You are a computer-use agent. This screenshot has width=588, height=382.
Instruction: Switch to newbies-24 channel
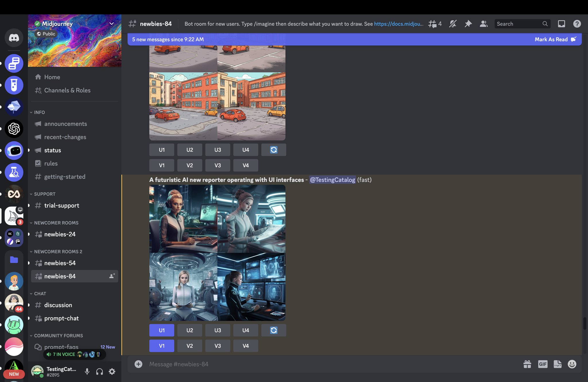(x=75, y=234)
